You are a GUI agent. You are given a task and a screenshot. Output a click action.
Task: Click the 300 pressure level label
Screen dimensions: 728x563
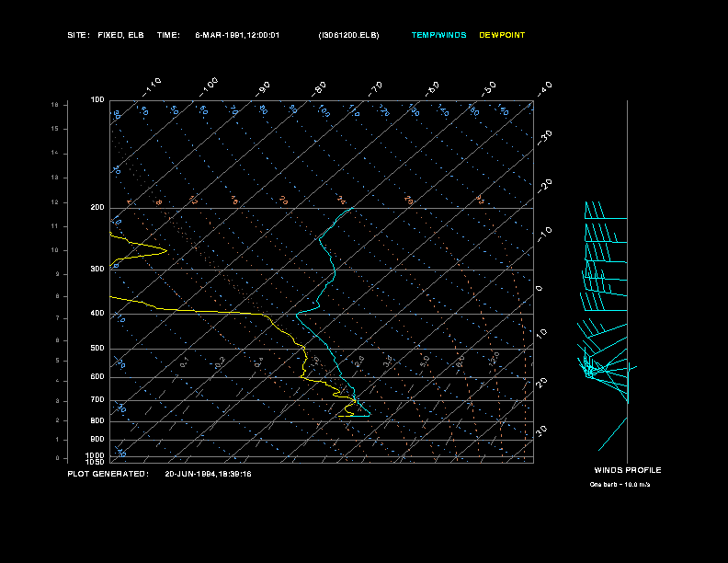tap(97, 270)
